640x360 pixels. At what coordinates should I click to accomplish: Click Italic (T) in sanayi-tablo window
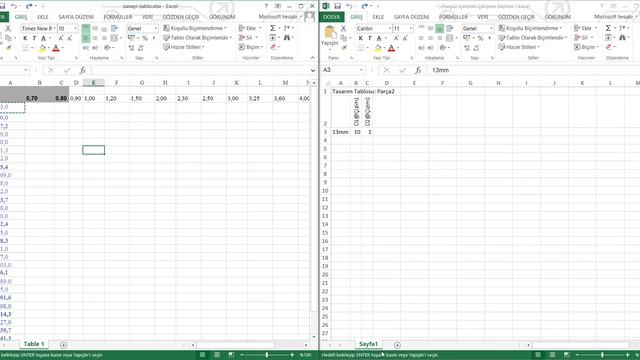point(34,38)
